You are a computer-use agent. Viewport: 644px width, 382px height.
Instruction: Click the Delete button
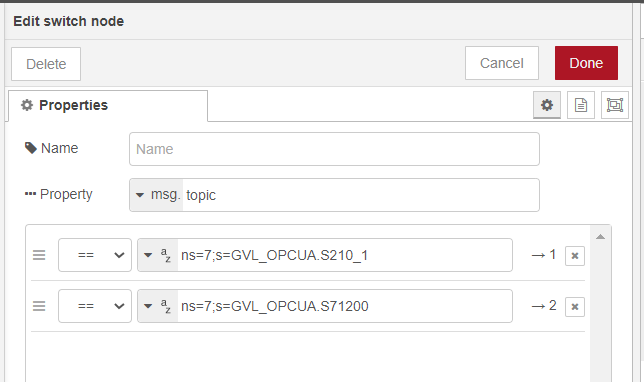(x=46, y=64)
